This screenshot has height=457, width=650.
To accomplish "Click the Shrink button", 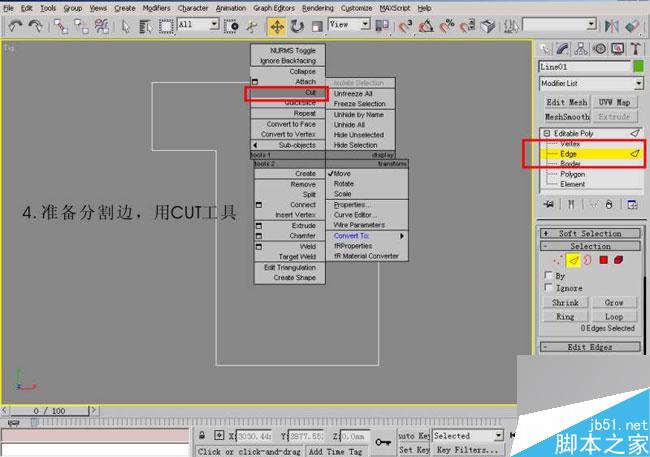I will coord(565,302).
